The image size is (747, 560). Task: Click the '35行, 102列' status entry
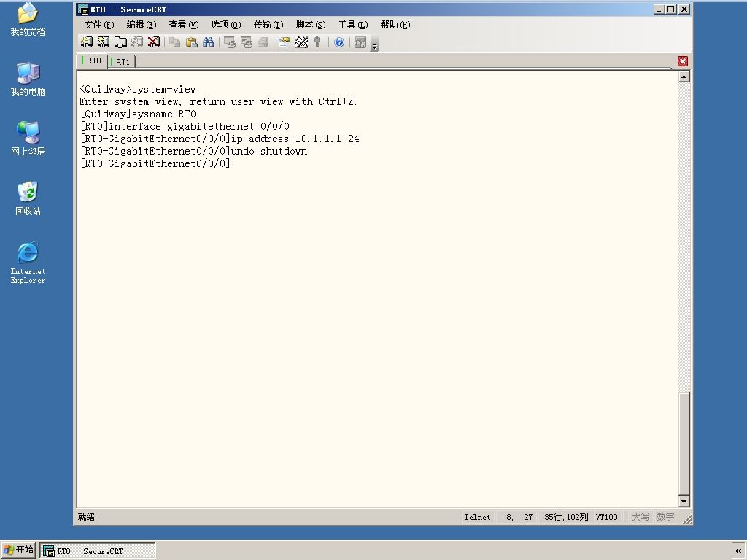(566, 517)
